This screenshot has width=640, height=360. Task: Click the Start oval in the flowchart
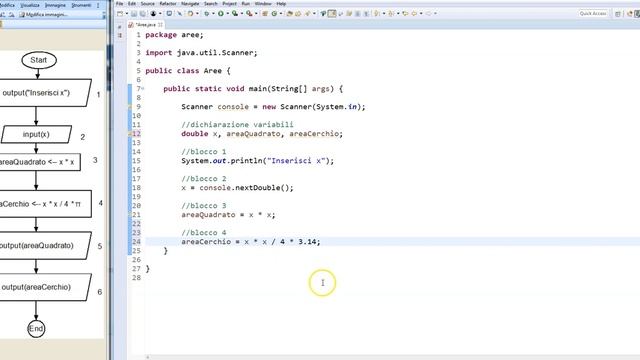pos(39,60)
